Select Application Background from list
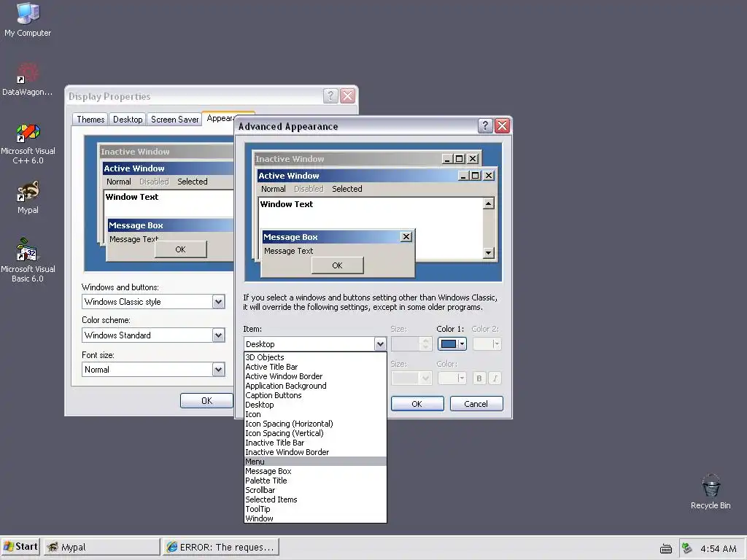This screenshot has width=747, height=560. pos(315,386)
